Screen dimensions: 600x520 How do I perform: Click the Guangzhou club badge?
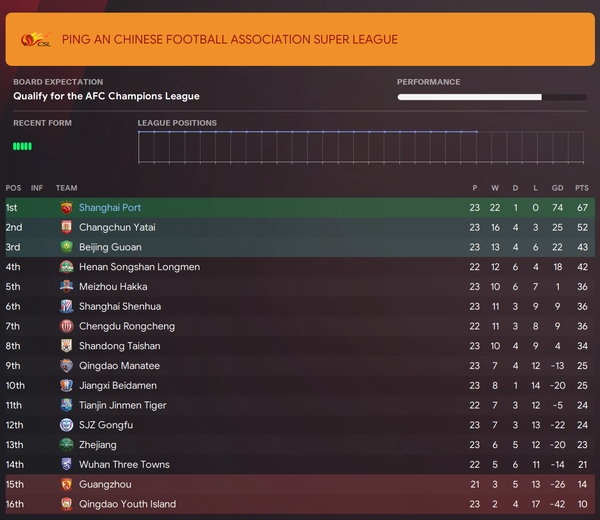[x=66, y=484]
